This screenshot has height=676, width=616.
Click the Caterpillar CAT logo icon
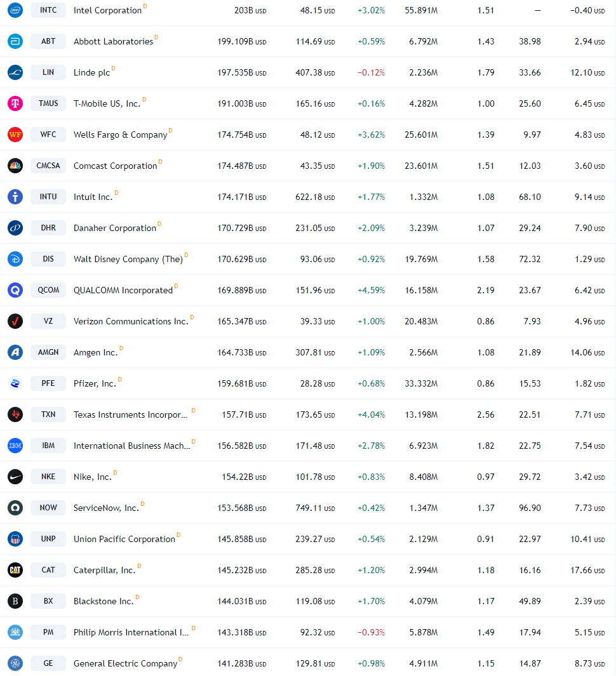click(x=15, y=570)
